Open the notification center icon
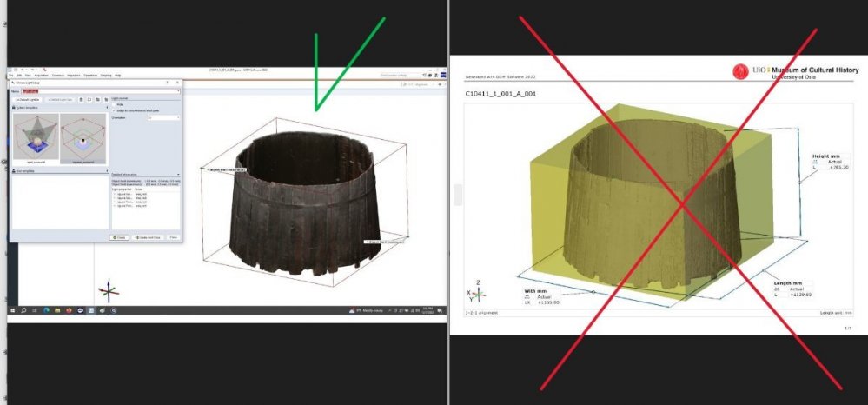 (440, 311)
